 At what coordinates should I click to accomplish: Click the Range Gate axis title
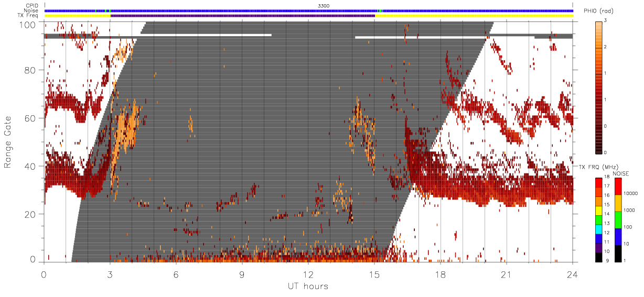point(8,142)
